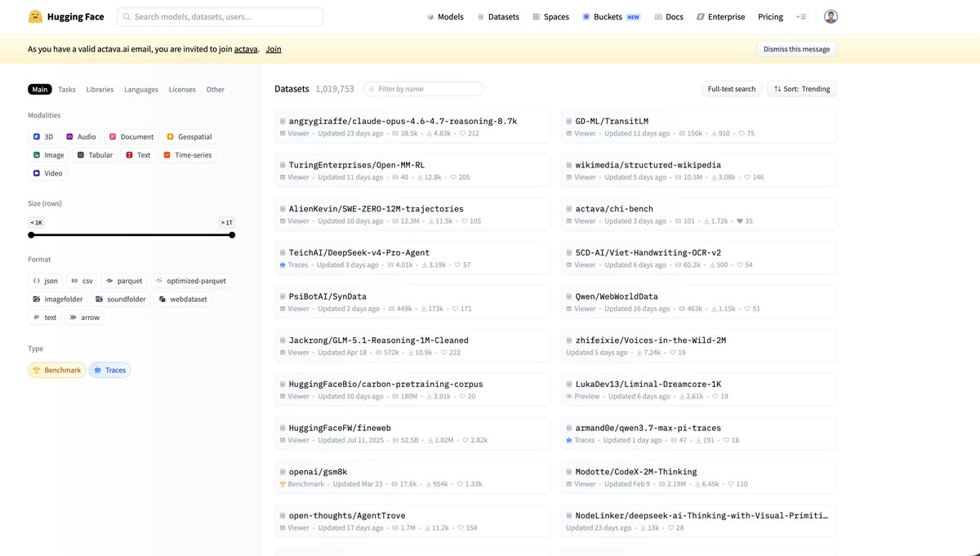Click Traces icon on armand0e/qwen3.7-max-pi-traces
Image resolution: width=980 pixels, height=556 pixels.
click(x=569, y=440)
